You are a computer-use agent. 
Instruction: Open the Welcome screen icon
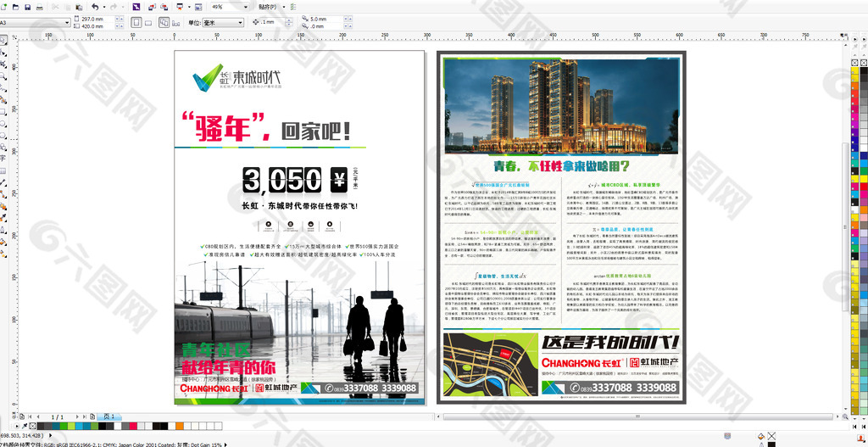[198, 7]
